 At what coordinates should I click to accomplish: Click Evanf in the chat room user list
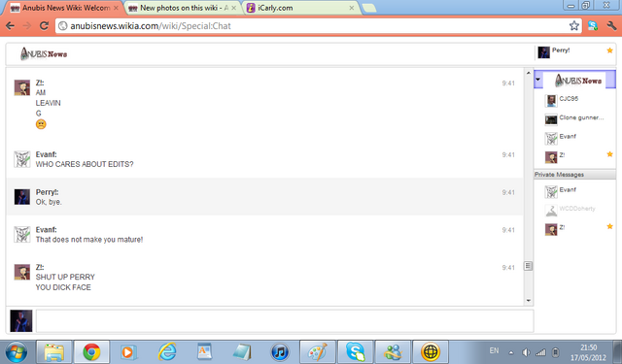click(568, 136)
